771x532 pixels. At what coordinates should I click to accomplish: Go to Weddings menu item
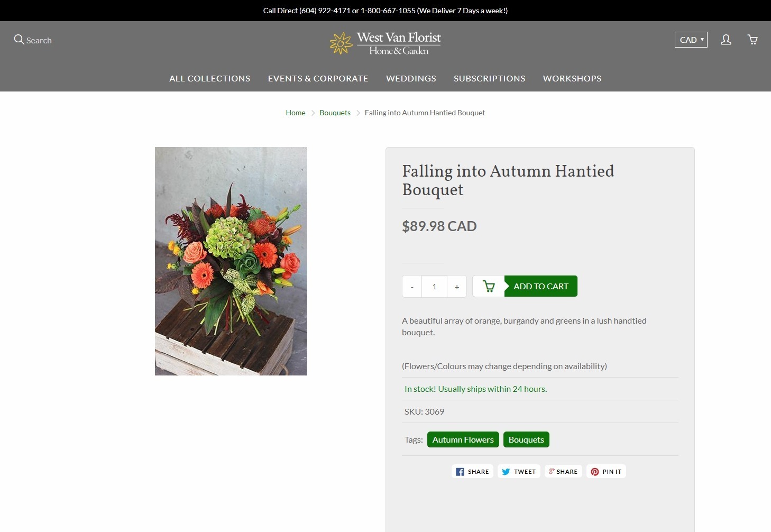point(411,78)
